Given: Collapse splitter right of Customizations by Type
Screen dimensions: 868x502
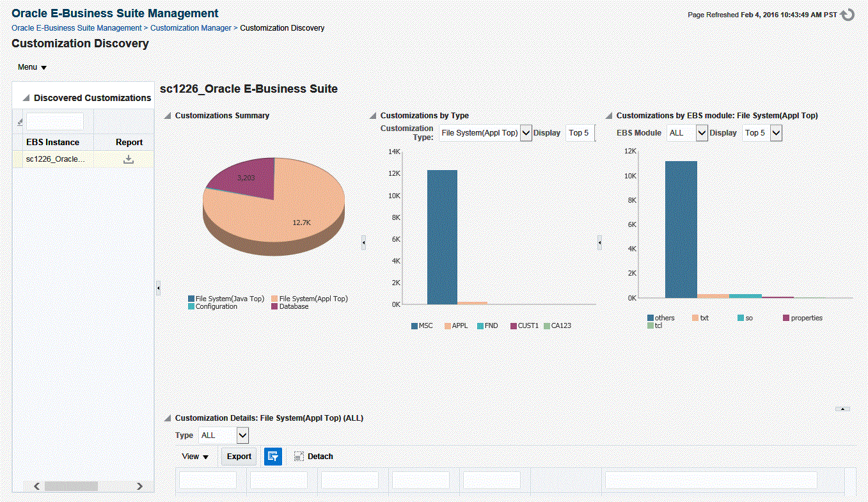Looking at the screenshot, I should [599, 242].
